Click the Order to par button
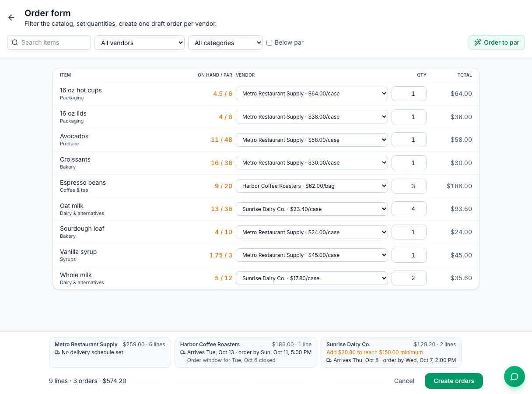The height and width of the screenshot is (394, 532). coord(497,42)
